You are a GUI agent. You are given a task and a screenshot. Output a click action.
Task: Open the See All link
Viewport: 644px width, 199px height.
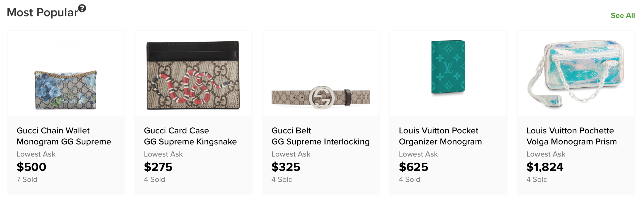[x=622, y=15]
